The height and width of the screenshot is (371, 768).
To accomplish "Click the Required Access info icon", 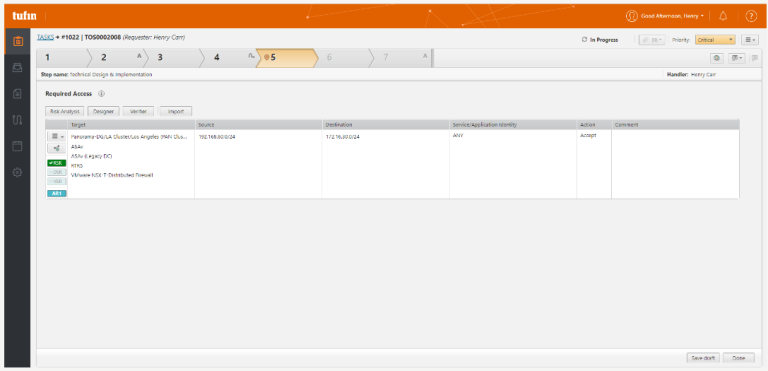I will point(101,94).
